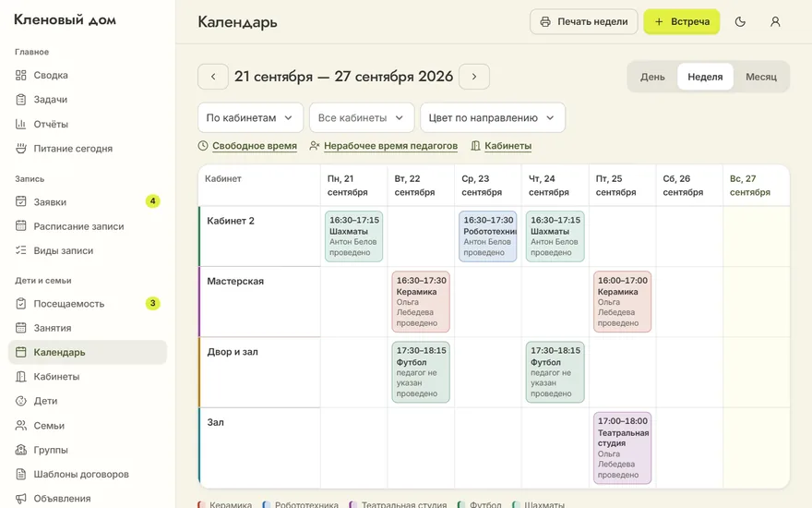Click the Заявки calendar-check icon
This screenshot has height=508, width=812.
20,201
